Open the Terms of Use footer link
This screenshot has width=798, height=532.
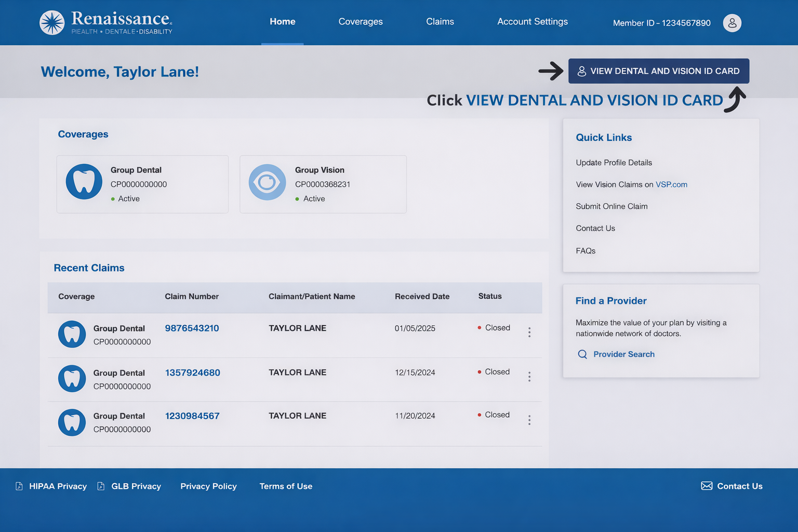point(286,486)
